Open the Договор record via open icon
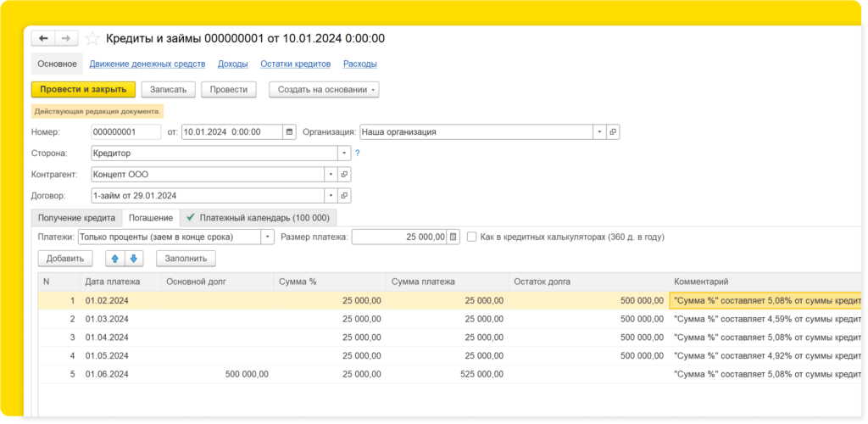This screenshot has height=424, width=868. (344, 195)
